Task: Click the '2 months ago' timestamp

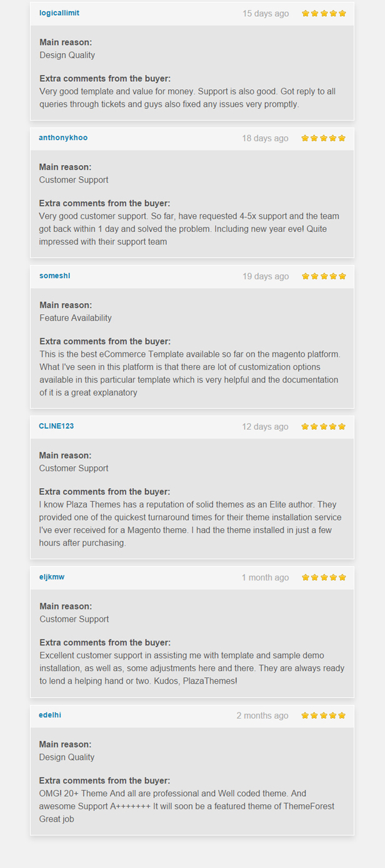Action: click(x=262, y=716)
